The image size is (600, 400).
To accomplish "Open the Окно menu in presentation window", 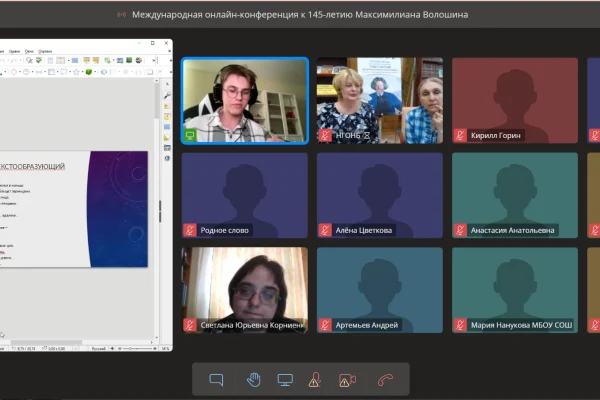I will pos(28,50).
